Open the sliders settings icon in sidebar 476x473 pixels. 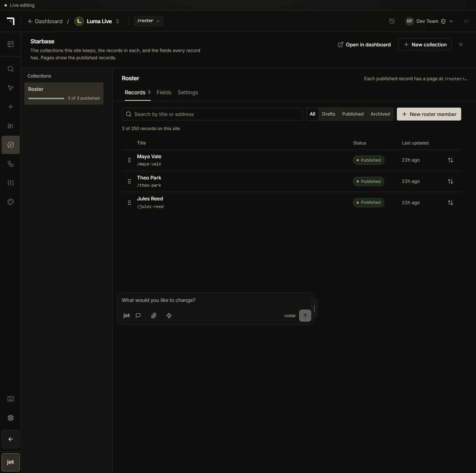click(11, 183)
